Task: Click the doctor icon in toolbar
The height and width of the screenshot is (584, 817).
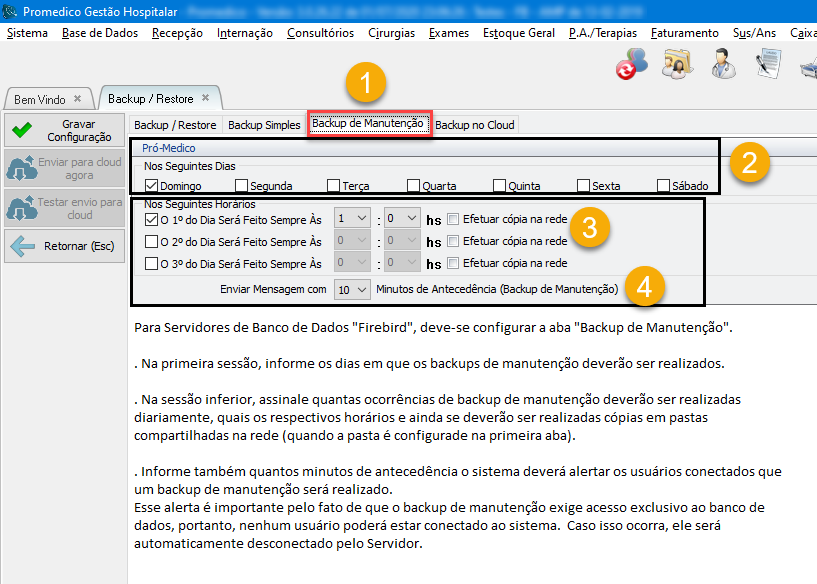Action: tap(723, 65)
